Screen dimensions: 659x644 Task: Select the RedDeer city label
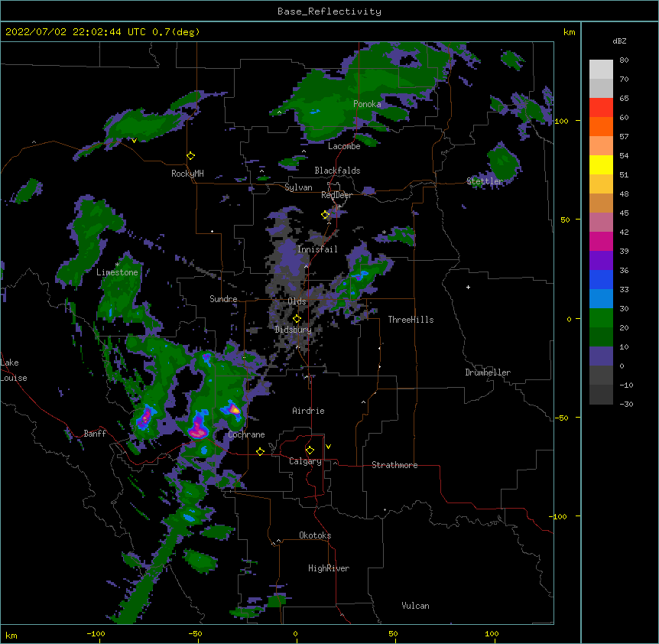click(336, 195)
